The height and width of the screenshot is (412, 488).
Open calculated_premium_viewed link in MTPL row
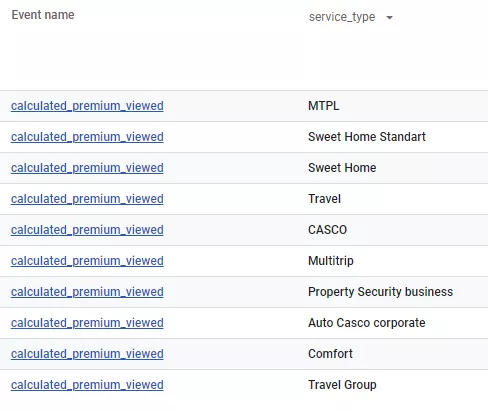tap(87, 106)
